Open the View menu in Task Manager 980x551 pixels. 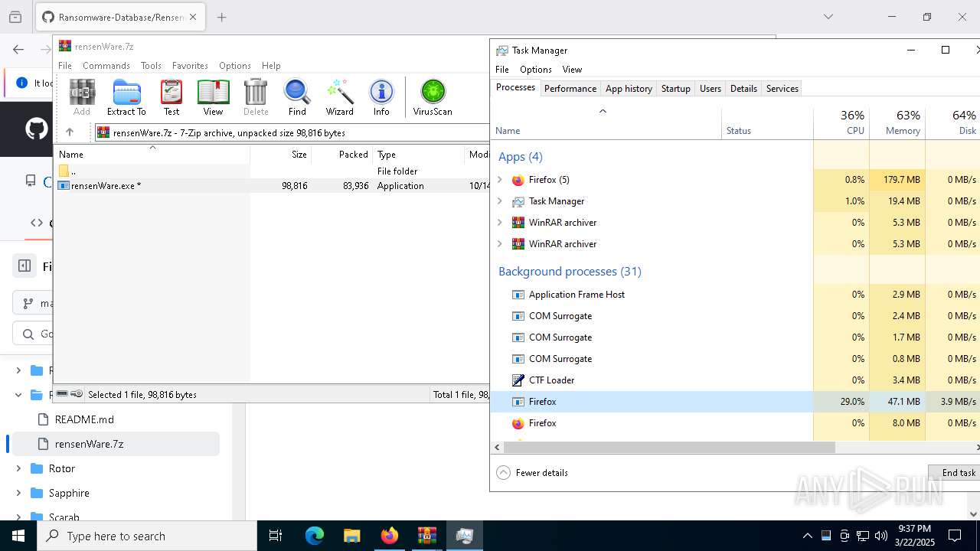(x=572, y=70)
